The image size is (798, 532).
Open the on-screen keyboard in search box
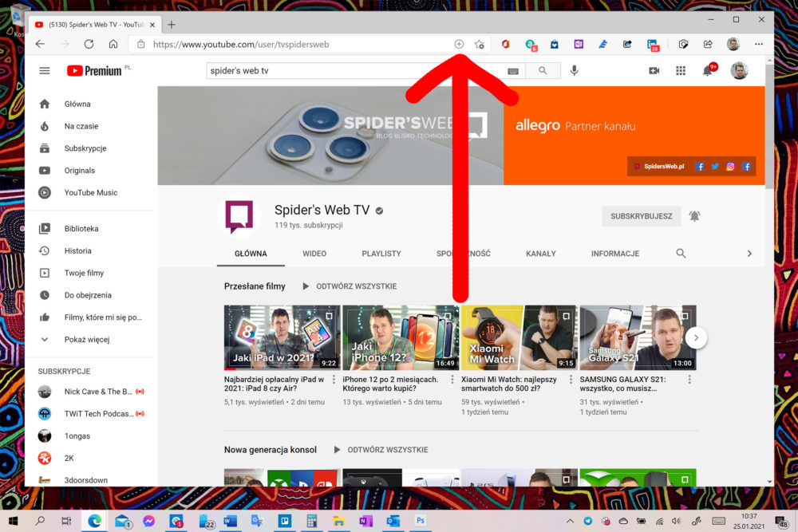click(x=513, y=71)
